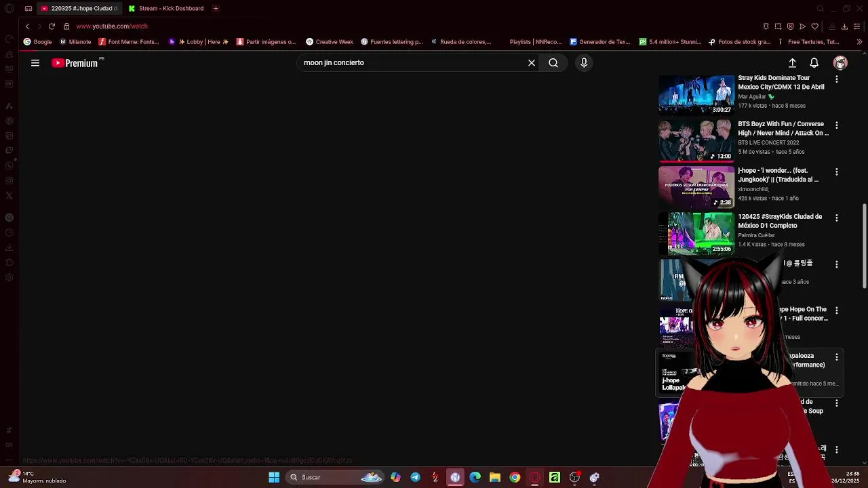Open the send/flow arrow icon in toolbar

(802, 26)
